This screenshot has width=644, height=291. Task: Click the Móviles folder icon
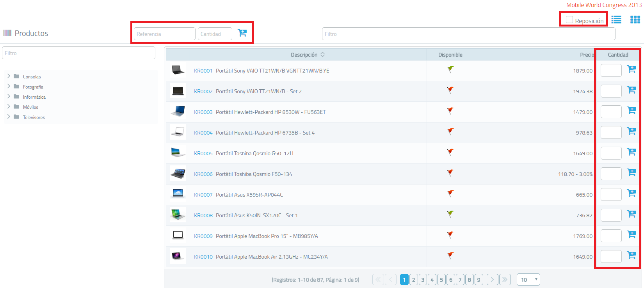point(16,106)
